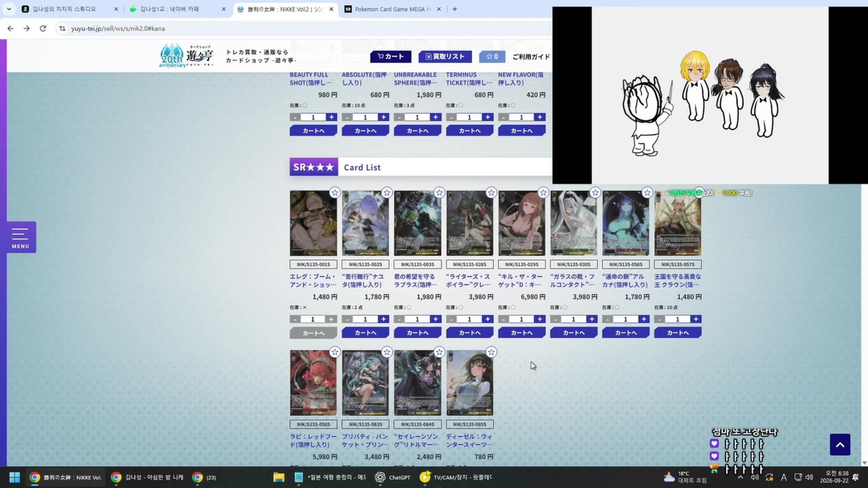Favorite card NIK/S135-028S with star icon
Viewport: 868px width, 488px height.
pyautogui.click(x=491, y=193)
